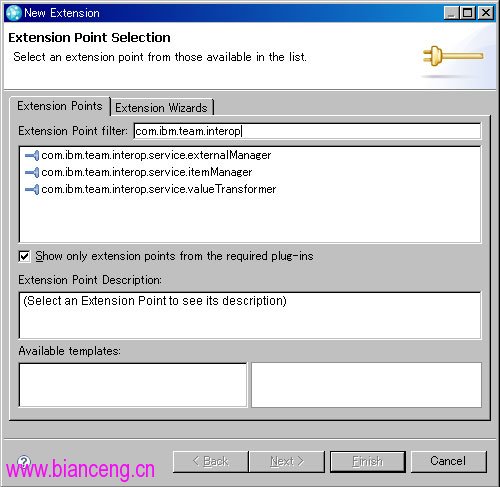Viewport: 500px width, 487px height.
Task: Click the Finish button
Action: [368, 462]
